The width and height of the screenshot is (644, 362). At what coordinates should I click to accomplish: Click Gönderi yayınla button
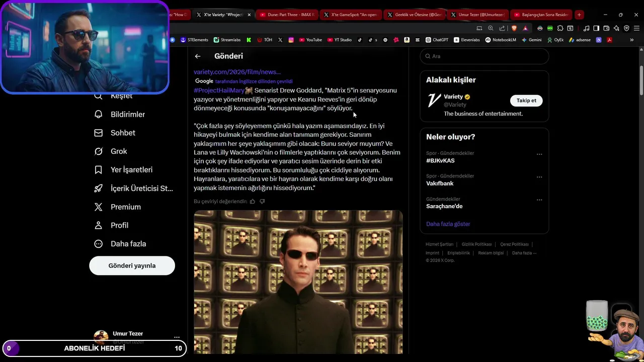point(132,265)
